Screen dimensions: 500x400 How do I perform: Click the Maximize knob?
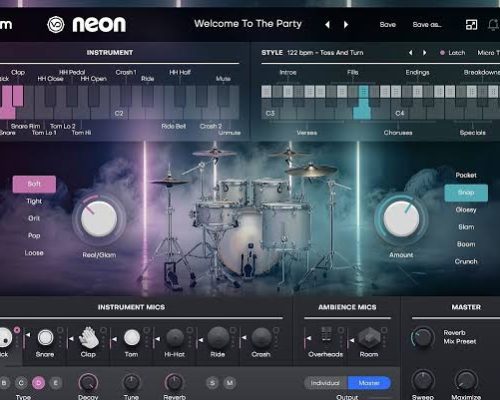466,381
